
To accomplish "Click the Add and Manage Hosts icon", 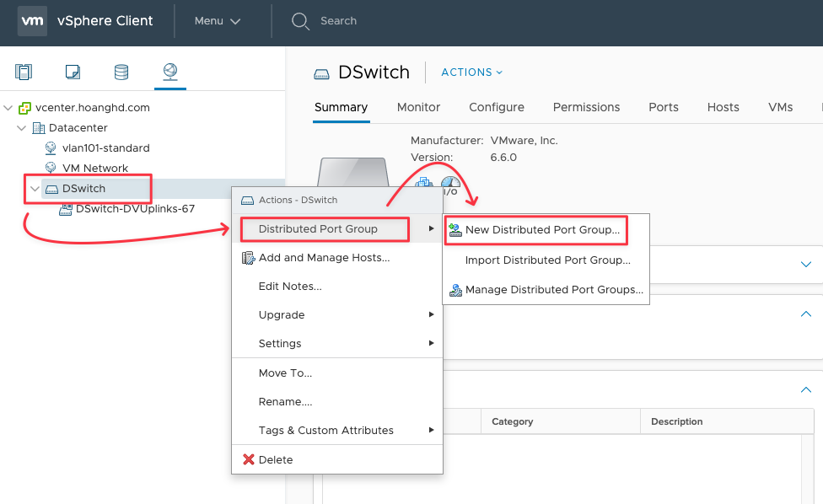I will click(248, 258).
